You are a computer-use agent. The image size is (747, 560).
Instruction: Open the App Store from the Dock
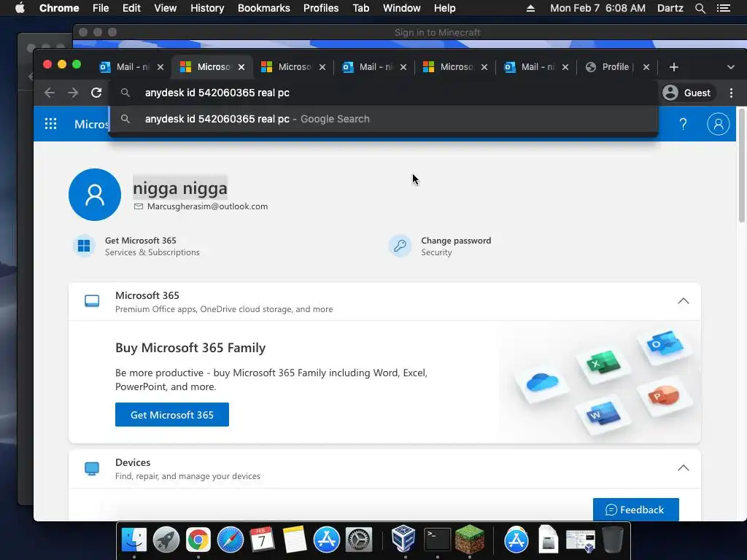click(x=326, y=540)
